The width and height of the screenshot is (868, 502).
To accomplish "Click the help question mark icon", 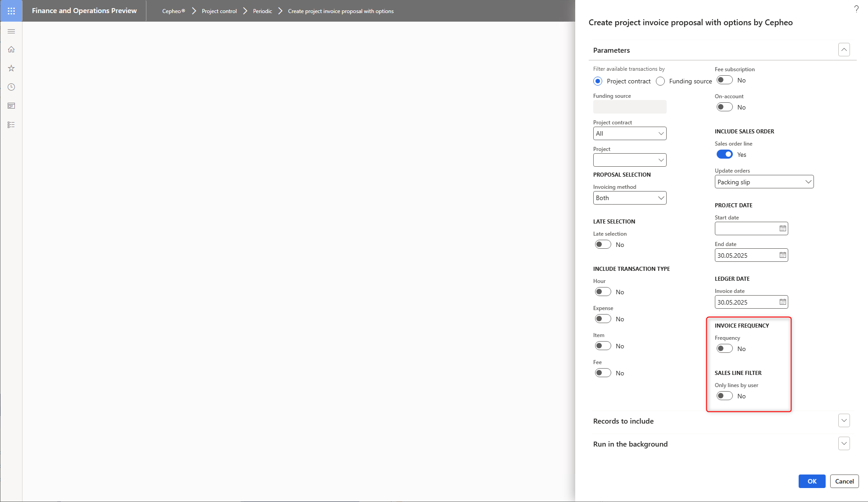I will point(856,9).
